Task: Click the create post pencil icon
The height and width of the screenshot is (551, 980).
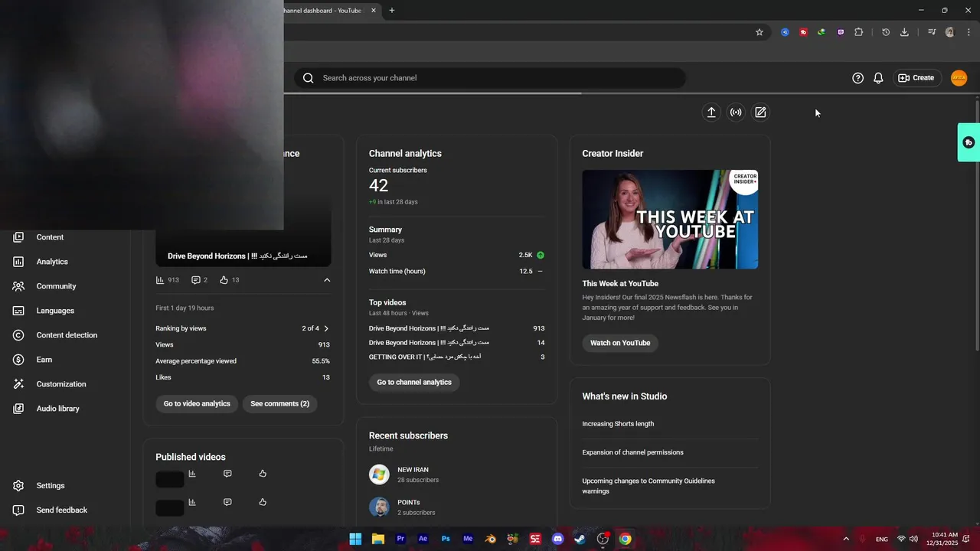Action: pos(760,112)
